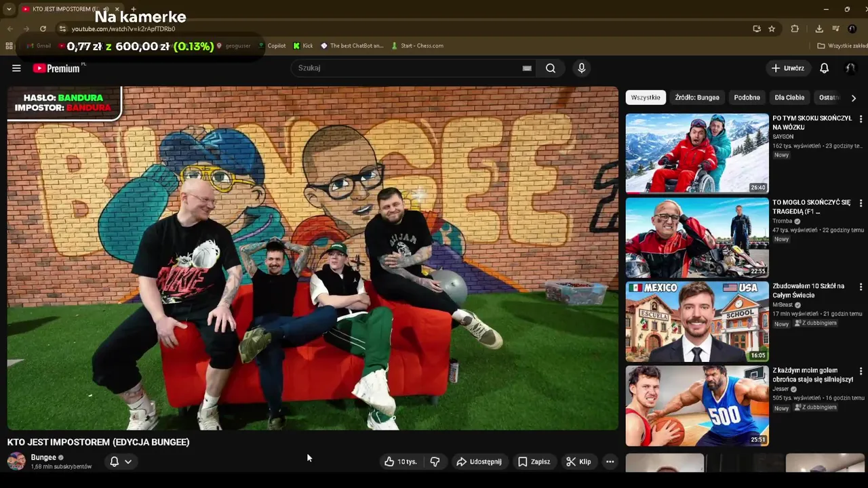Start voice search with the microphone

click(581, 68)
